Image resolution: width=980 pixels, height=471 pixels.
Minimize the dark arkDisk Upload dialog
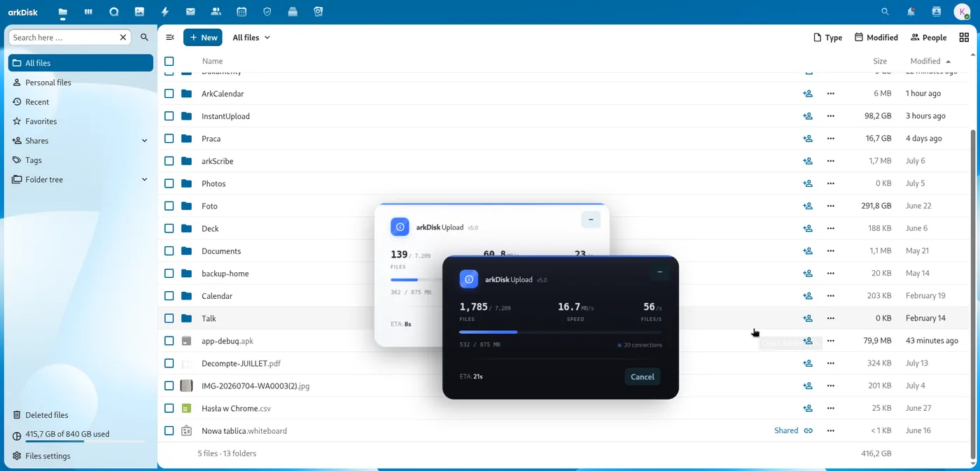click(659, 272)
